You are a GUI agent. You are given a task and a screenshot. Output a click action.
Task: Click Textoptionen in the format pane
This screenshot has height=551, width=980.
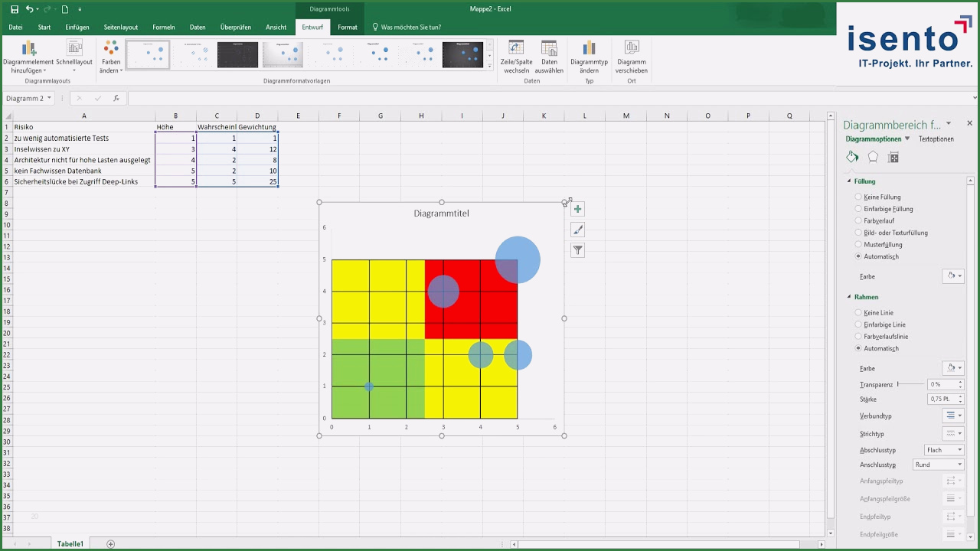coord(936,139)
